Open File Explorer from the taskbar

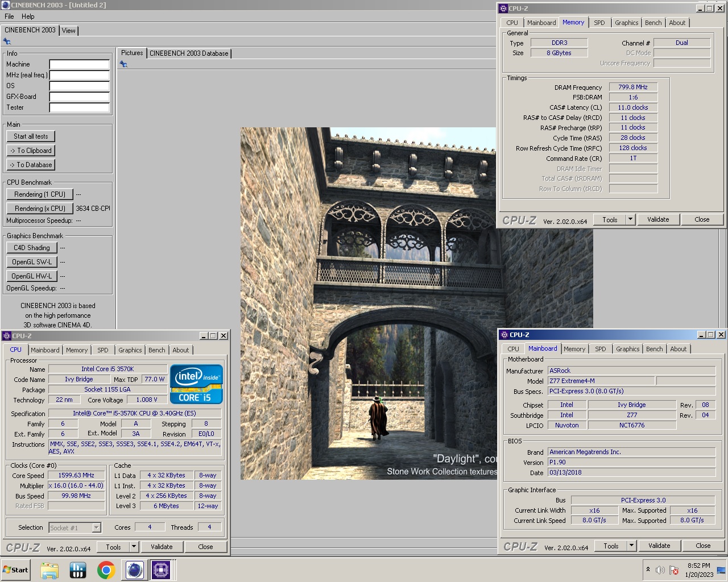pyautogui.click(x=49, y=570)
